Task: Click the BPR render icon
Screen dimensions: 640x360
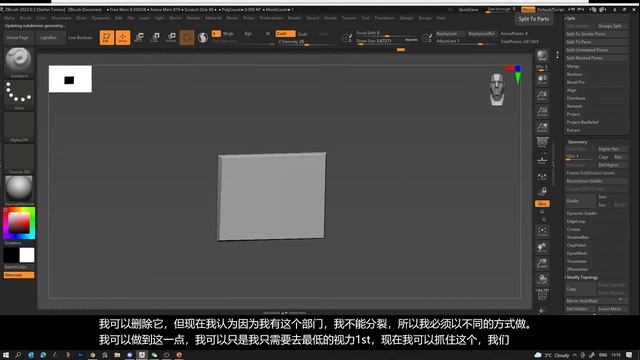Action: tap(542, 56)
